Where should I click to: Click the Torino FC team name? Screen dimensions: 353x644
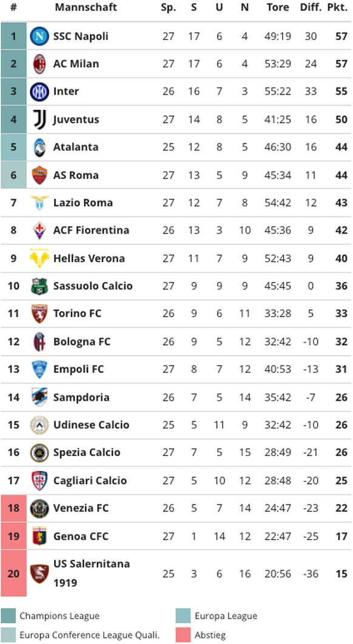point(77,314)
